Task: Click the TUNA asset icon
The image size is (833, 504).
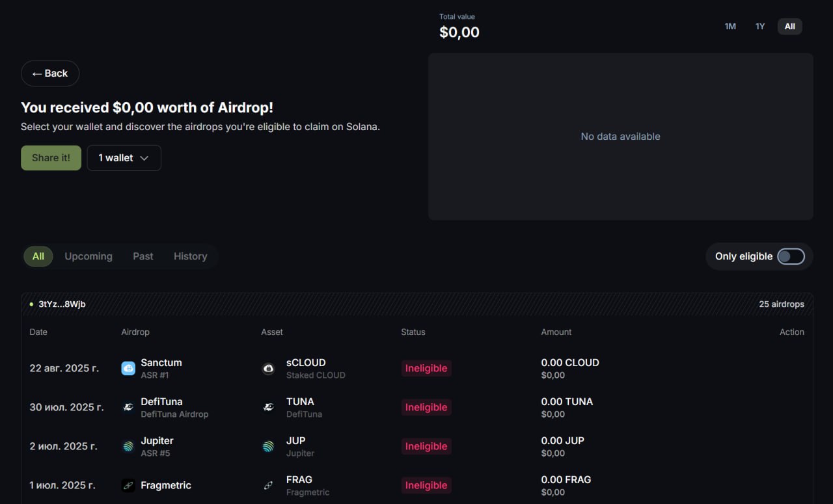Action: click(x=268, y=408)
